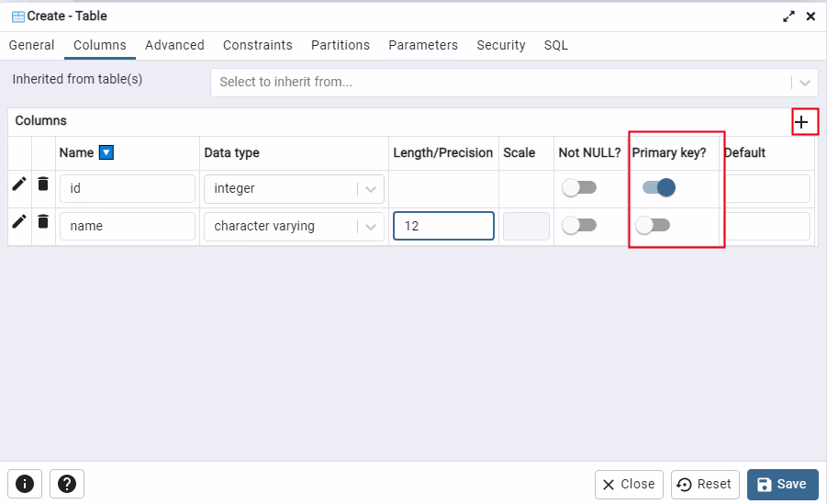Switch to the Columns tab
This screenshot has width=827, height=504.
pos(100,45)
